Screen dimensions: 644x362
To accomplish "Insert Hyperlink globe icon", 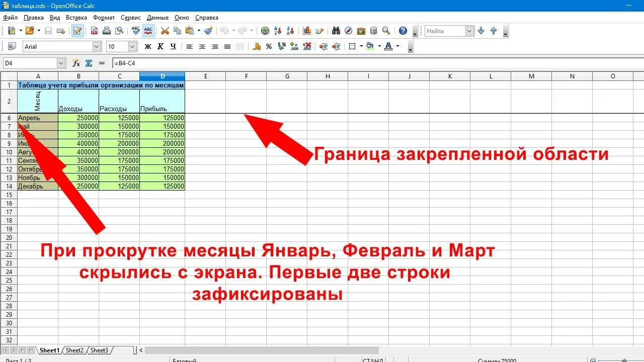I will tap(265, 31).
